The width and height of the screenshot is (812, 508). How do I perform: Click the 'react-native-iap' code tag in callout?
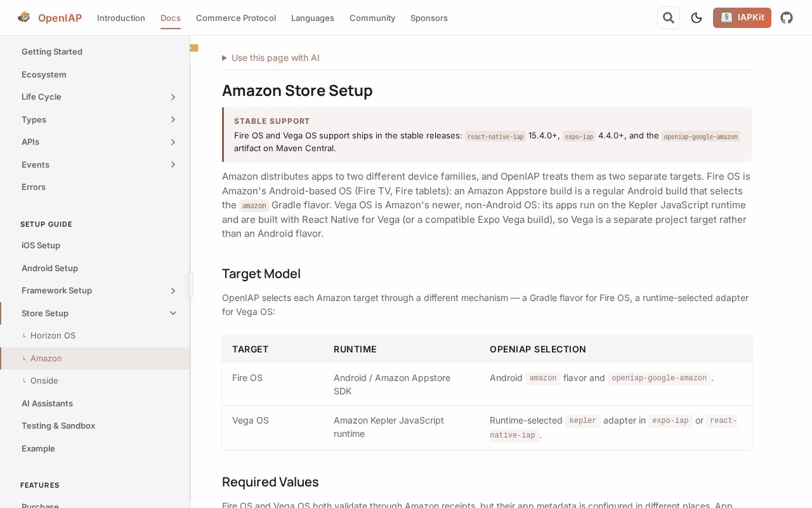click(x=495, y=137)
